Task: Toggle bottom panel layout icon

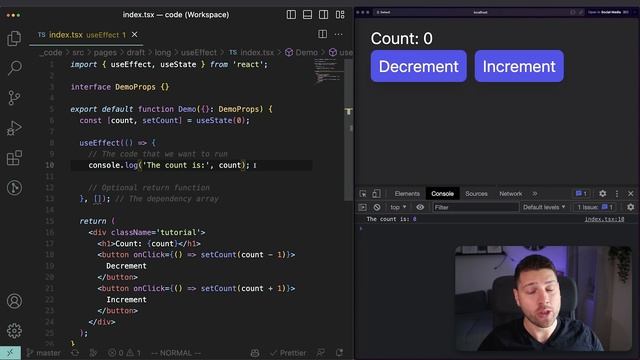Action: click(307, 15)
